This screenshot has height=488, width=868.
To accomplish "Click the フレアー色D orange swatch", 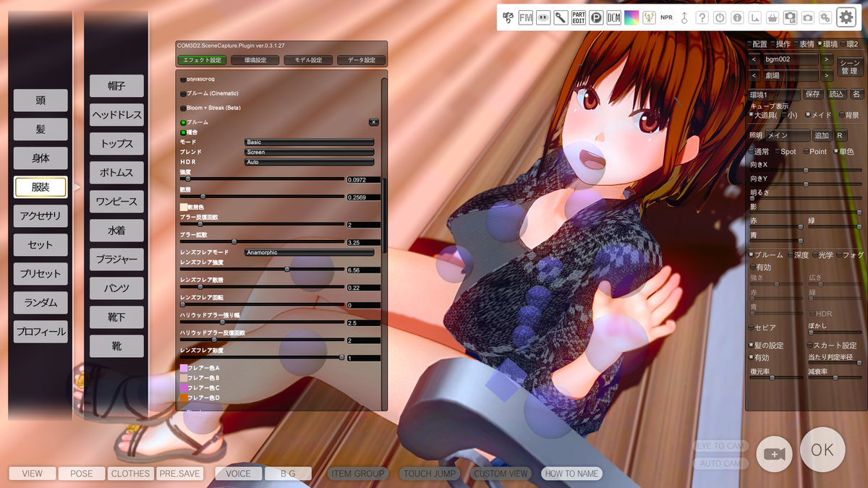I will (183, 398).
